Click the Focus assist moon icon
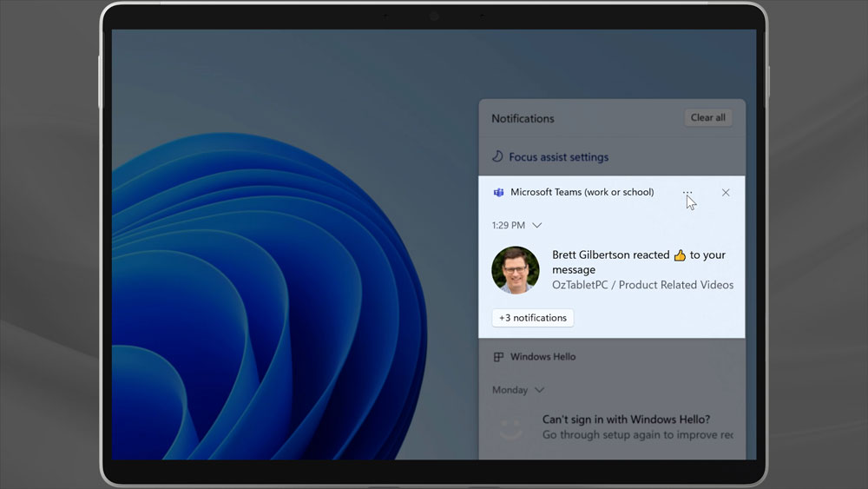 pos(497,157)
